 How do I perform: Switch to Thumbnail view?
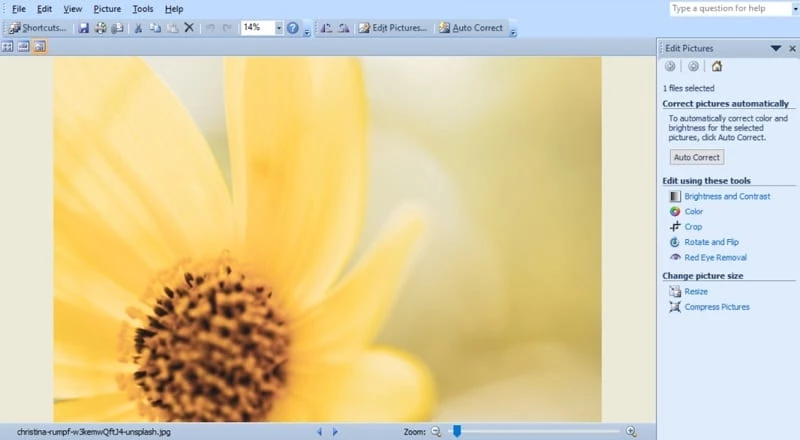pos(8,47)
